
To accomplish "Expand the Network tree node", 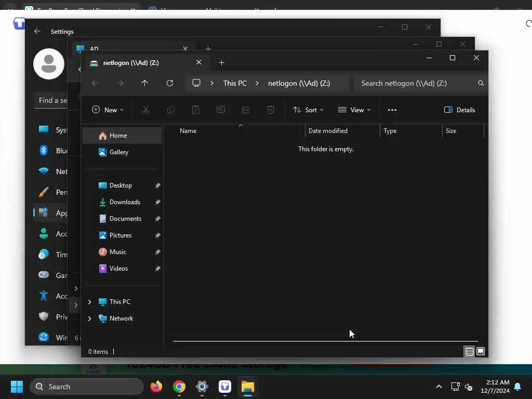I will 89,318.
